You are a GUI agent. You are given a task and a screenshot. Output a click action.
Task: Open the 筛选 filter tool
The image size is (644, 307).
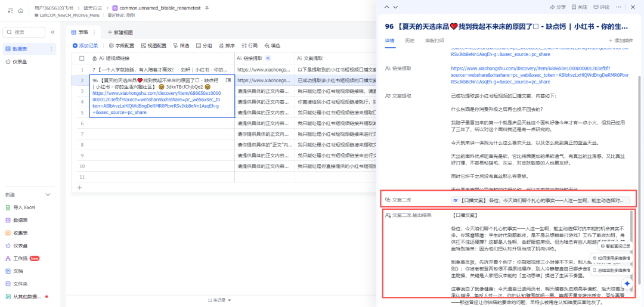[x=181, y=45]
